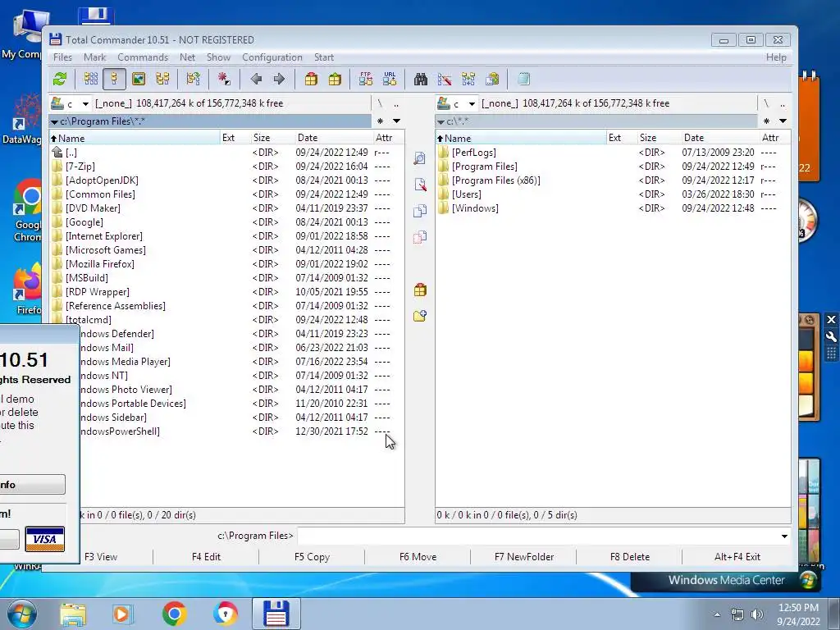Click the F8 Delete button
This screenshot has height=630, width=840.
630,557
